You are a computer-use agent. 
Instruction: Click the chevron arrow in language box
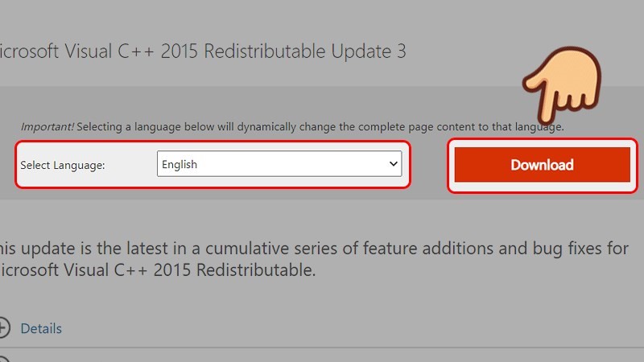[x=393, y=164]
